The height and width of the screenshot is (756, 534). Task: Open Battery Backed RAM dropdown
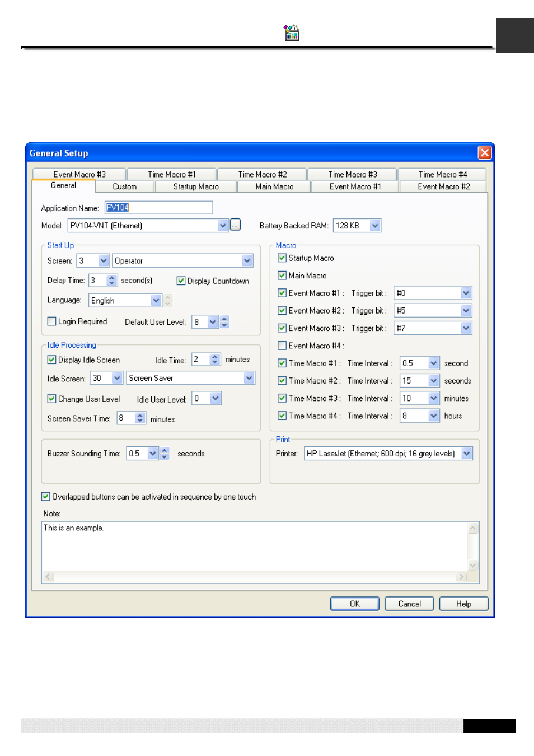point(375,225)
